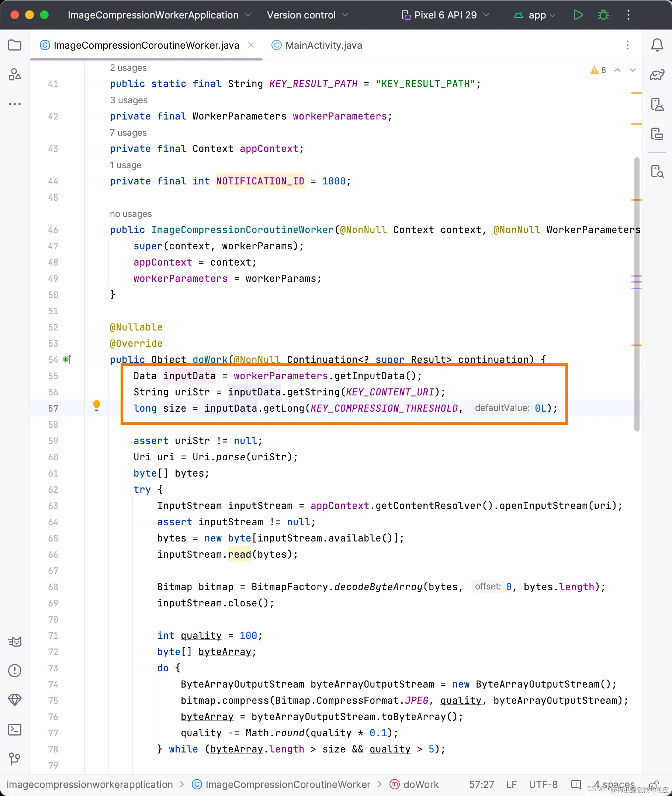
Task: Open the Running Devices tool window
Action: coord(657,134)
